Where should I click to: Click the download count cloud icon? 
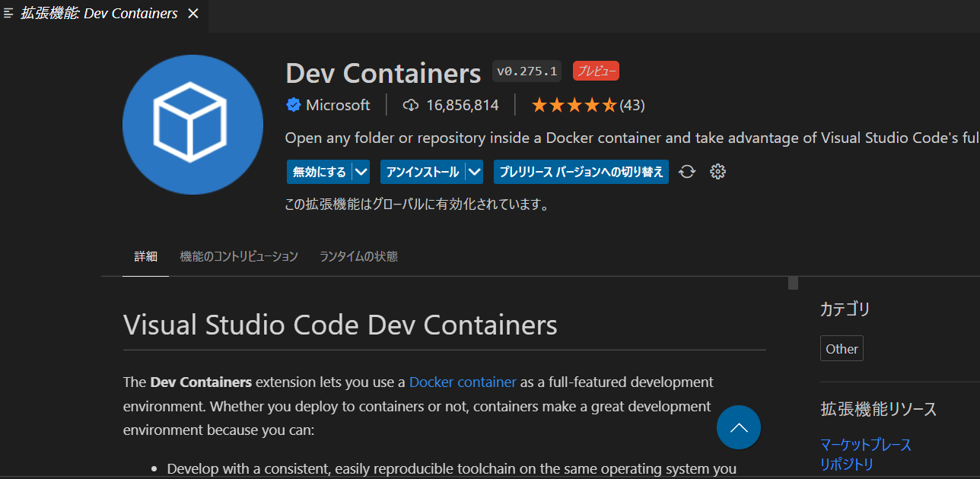[x=411, y=105]
